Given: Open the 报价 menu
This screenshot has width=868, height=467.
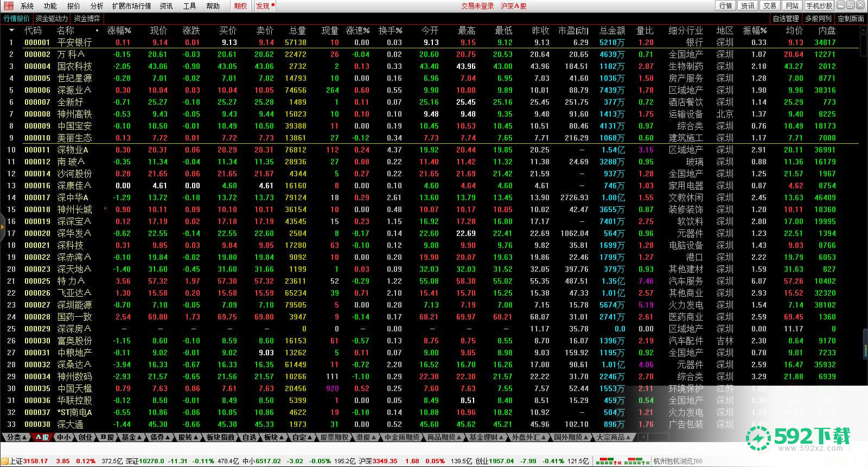Looking at the screenshot, I should (x=73, y=6).
